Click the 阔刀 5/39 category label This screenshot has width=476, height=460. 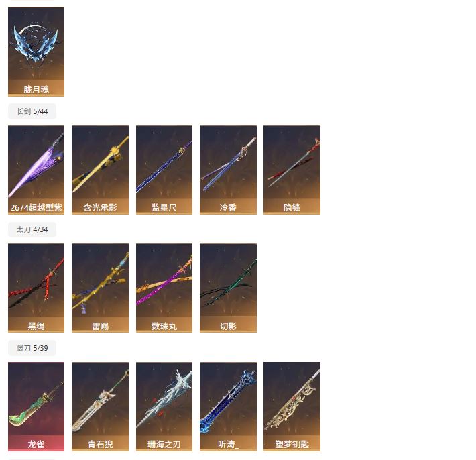32,348
